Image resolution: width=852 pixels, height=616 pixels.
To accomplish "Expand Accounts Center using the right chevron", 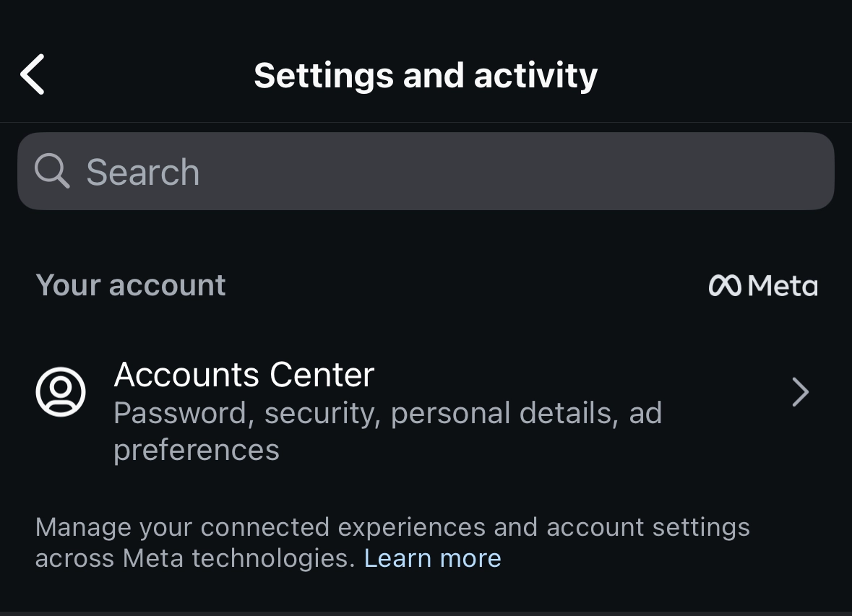I will (800, 392).
